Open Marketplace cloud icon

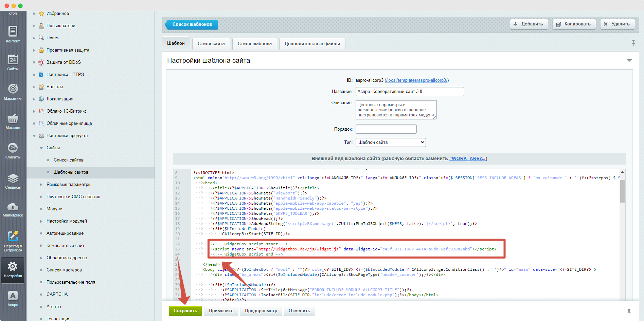(13, 209)
